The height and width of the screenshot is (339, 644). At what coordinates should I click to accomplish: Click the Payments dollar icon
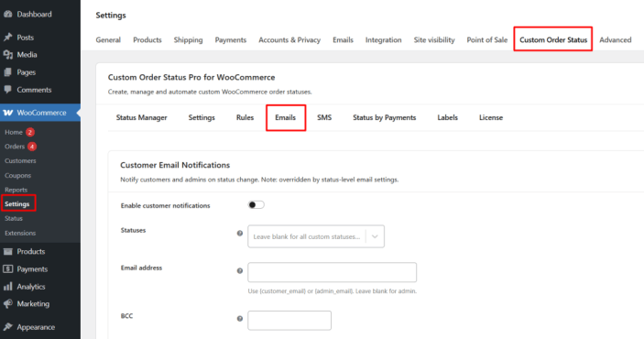[8, 269]
